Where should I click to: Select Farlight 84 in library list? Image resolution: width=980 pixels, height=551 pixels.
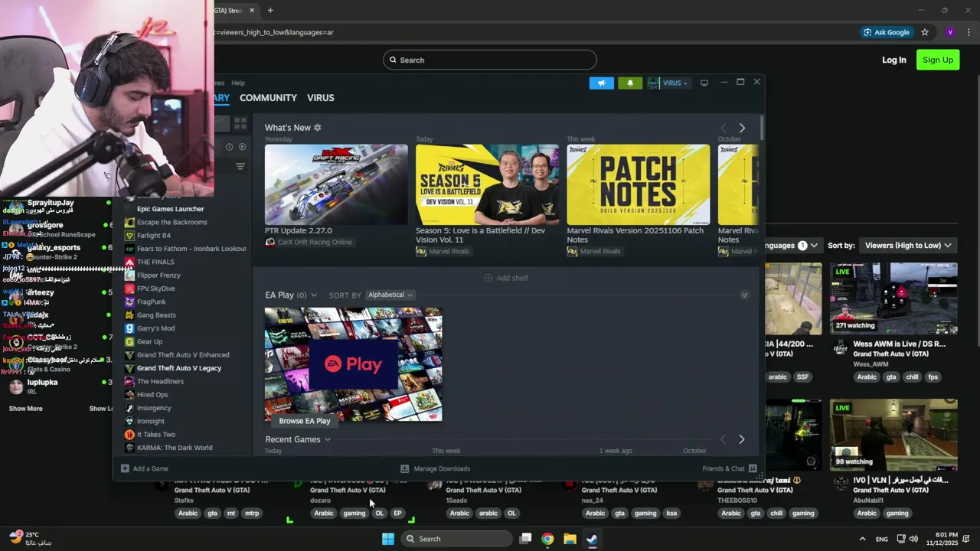(x=153, y=236)
